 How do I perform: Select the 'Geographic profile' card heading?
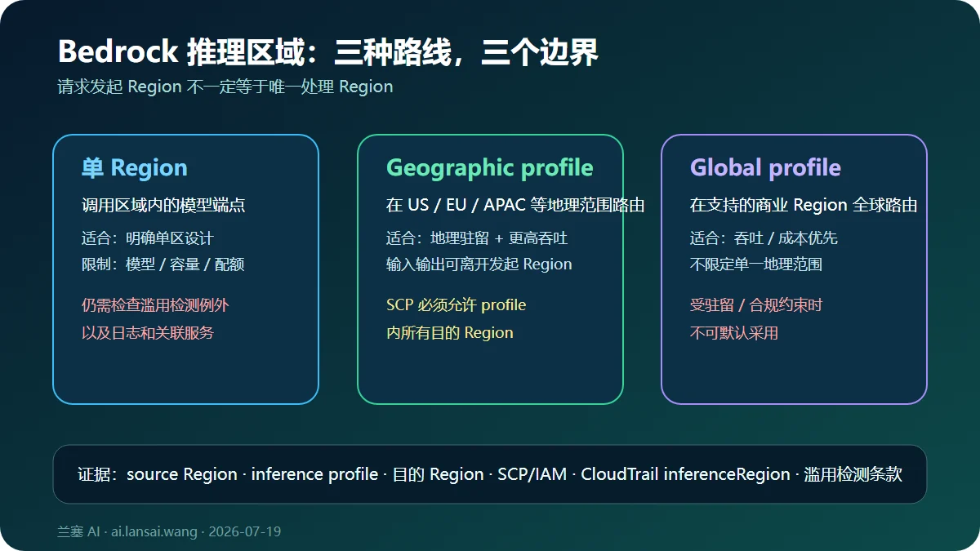pos(489,168)
